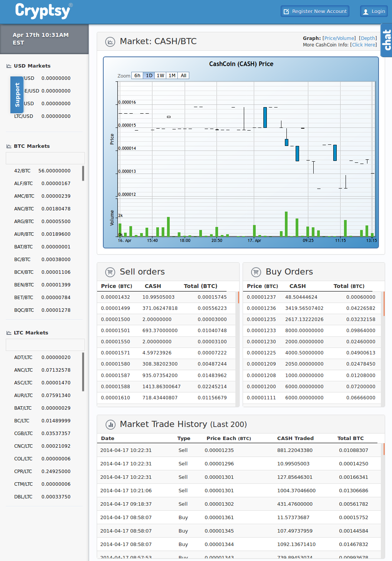The image size is (392, 561).
Task: Open the BC/LTC market
Action: pos(42,421)
